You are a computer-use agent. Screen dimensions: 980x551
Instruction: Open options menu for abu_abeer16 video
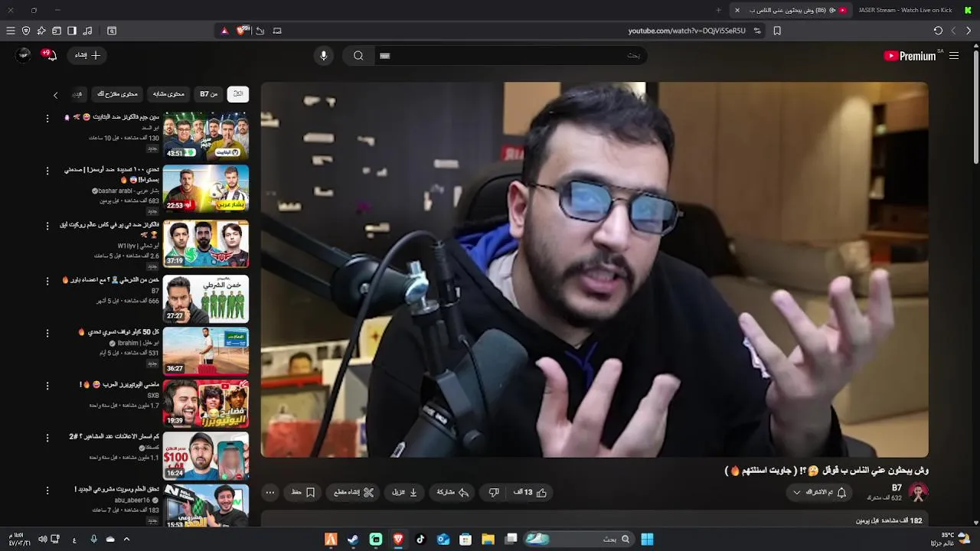click(47, 490)
